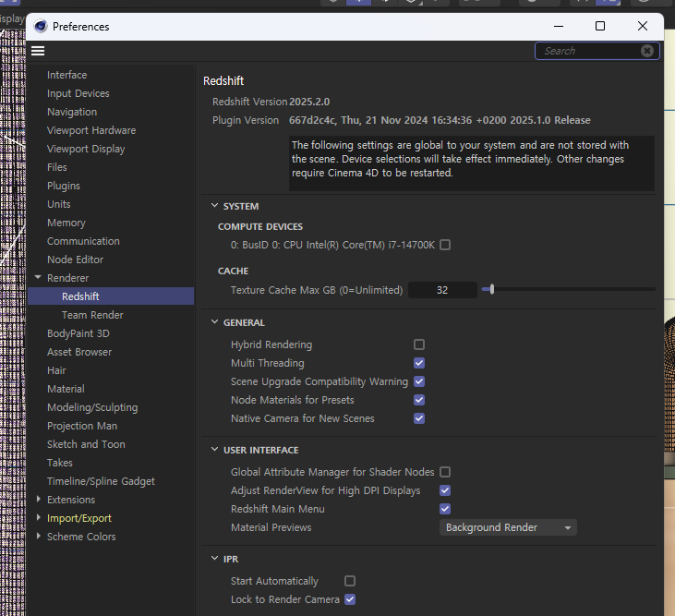Select Modeling/Sculpting category
The height and width of the screenshot is (616, 675).
92,407
